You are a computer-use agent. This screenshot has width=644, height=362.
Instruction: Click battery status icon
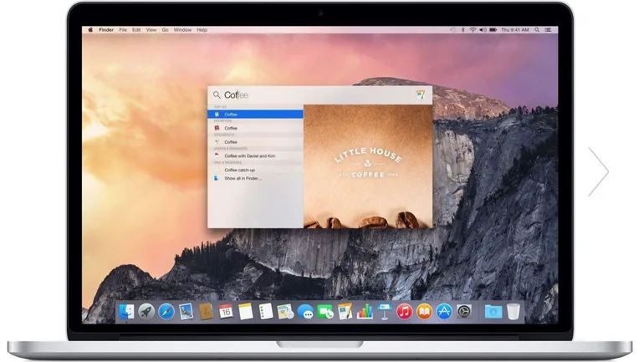(493, 30)
